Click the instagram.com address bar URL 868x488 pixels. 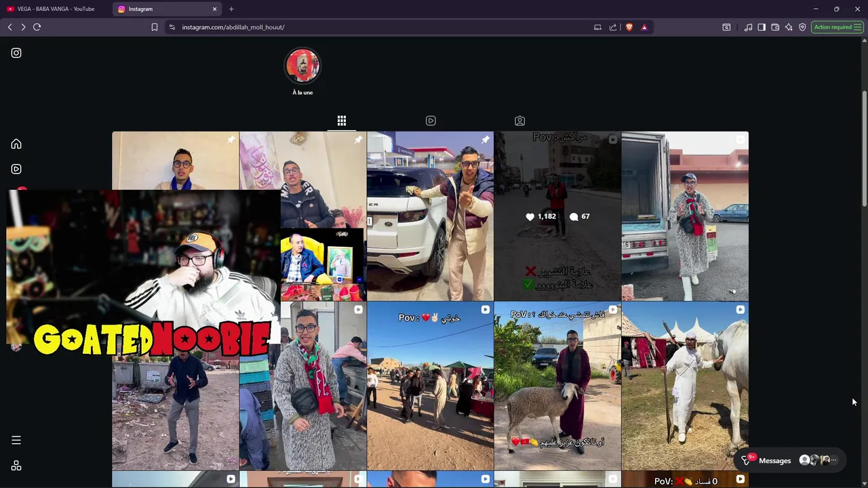(x=233, y=27)
